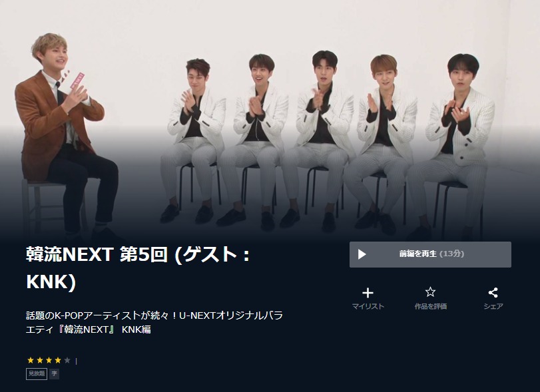
Task: Click the first gold rating star
Action: 31,360
